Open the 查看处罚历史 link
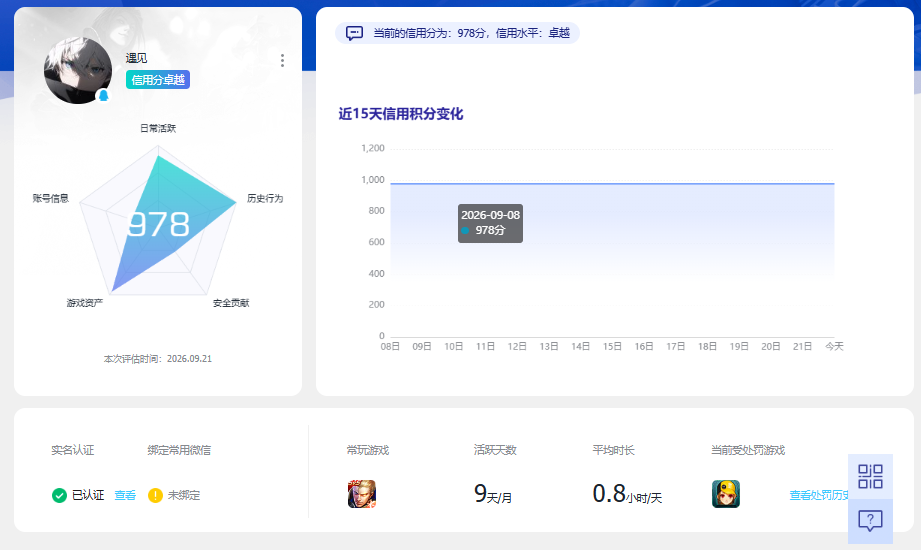Viewport: 921px width, 550px height. 819,495
